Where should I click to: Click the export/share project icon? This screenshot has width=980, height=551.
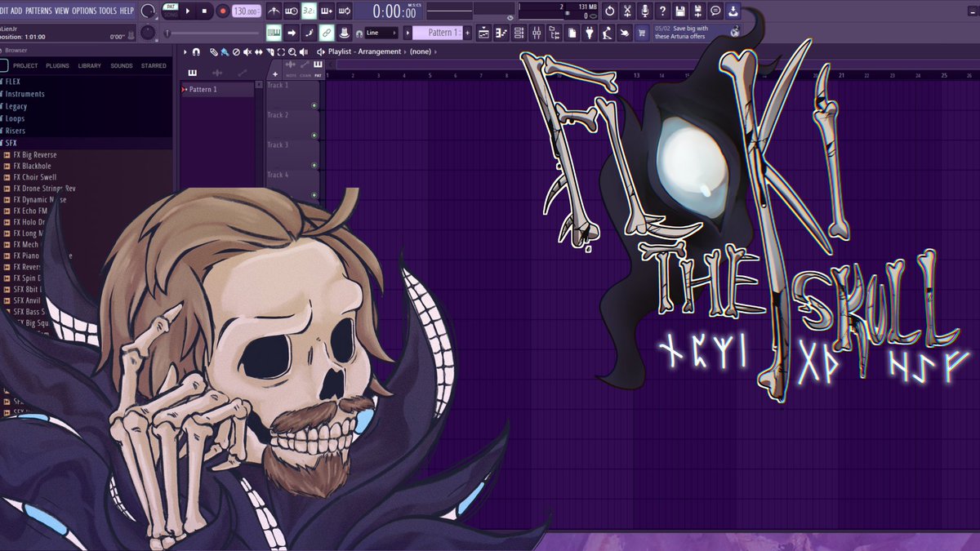[734, 11]
